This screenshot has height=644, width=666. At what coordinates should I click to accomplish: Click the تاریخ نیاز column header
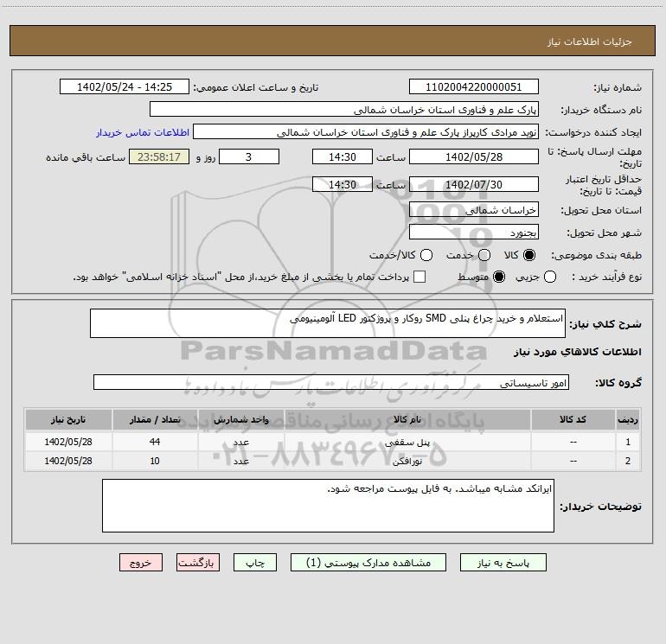pos(68,419)
